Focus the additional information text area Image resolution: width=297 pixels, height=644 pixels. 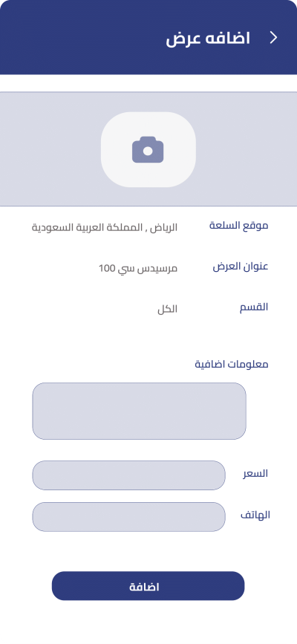pyautogui.click(x=140, y=411)
